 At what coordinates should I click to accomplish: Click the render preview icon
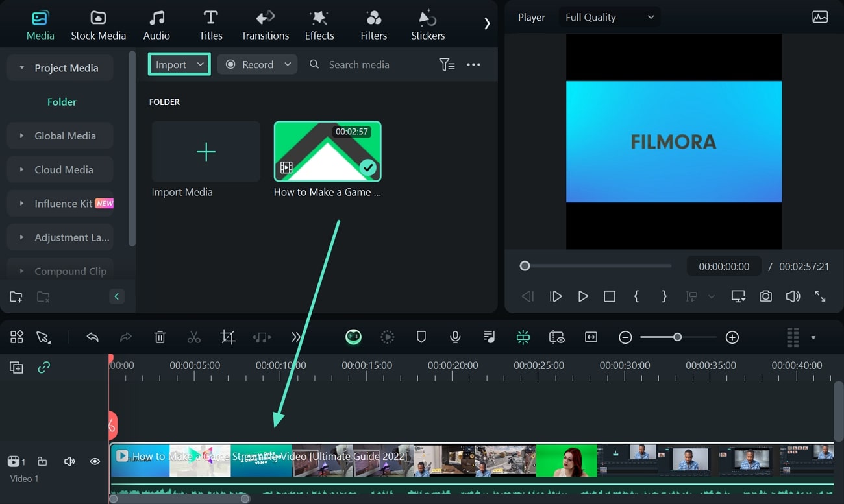pyautogui.click(x=388, y=337)
